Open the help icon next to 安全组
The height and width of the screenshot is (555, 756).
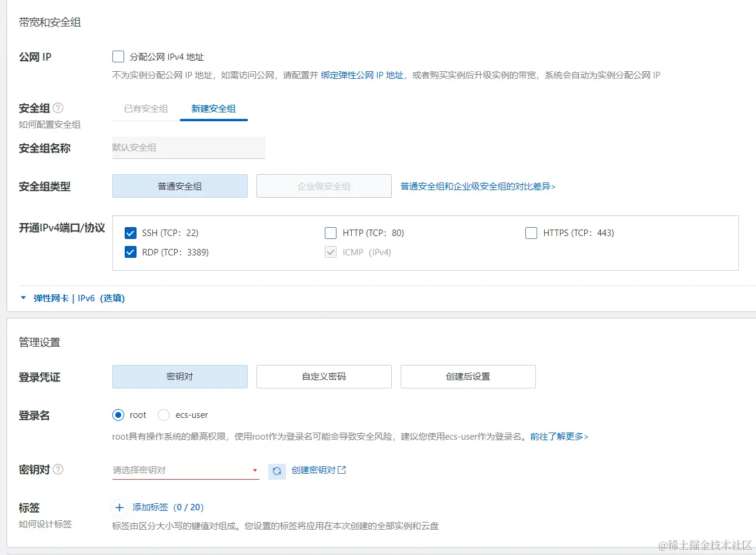click(x=58, y=108)
